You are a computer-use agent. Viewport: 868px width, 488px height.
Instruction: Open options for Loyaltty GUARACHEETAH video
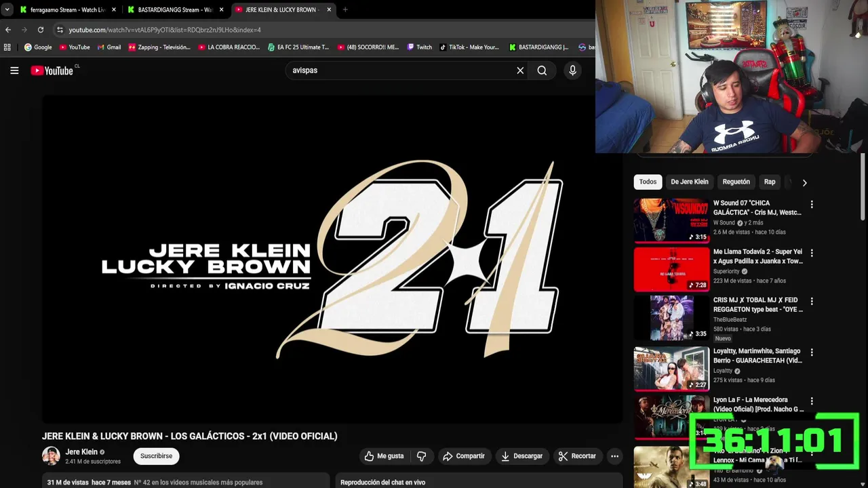tap(812, 352)
